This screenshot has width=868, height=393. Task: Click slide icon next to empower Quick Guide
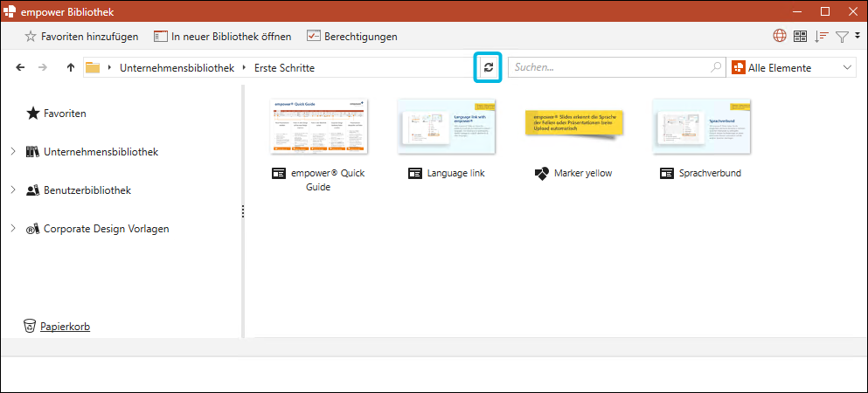click(x=279, y=174)
